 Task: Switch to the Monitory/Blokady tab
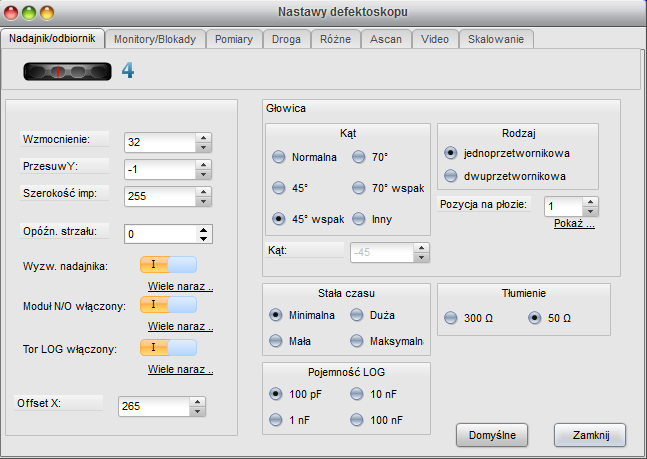coord(155,39)
